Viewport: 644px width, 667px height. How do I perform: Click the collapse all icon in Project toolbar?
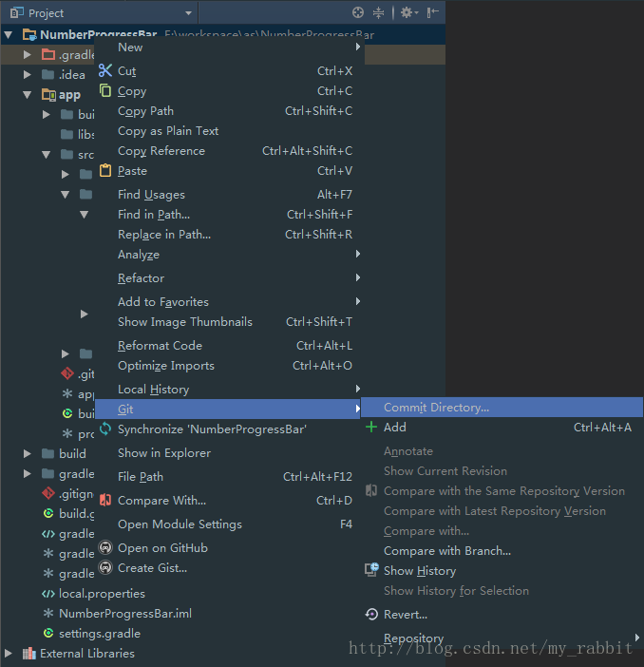pos(378,12)
